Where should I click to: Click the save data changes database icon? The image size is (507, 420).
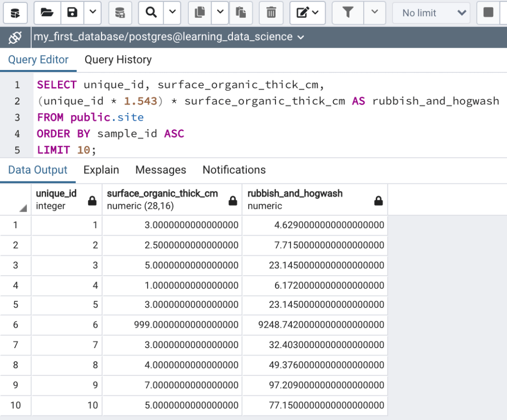pos(120,12)
